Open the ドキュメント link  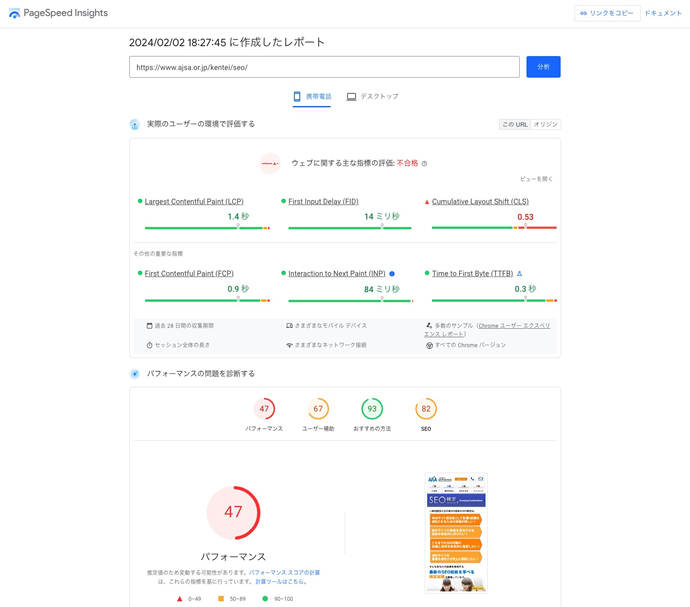[663, 13]
